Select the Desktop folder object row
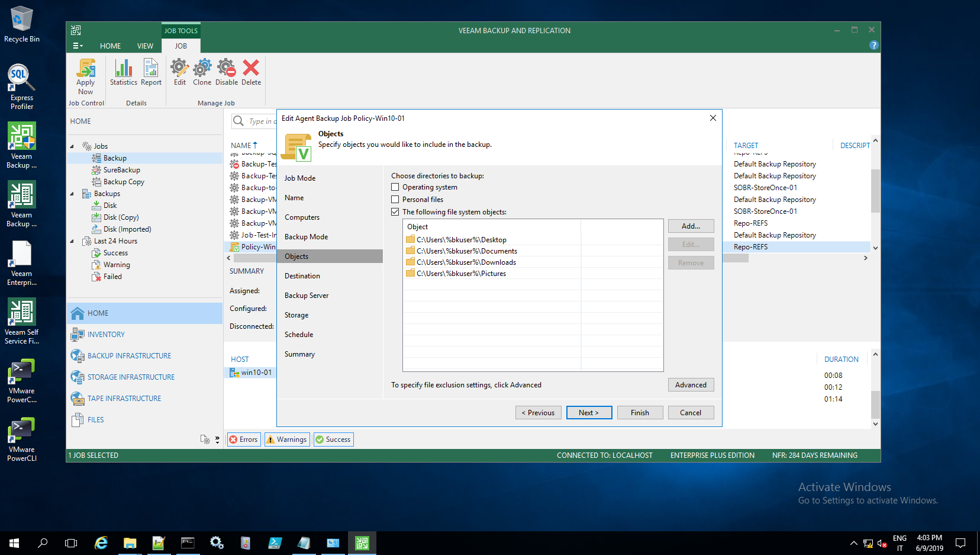Image resolution: width=980 pixels, height=555 pixels. pyautogui.click(x=533, y=240)
